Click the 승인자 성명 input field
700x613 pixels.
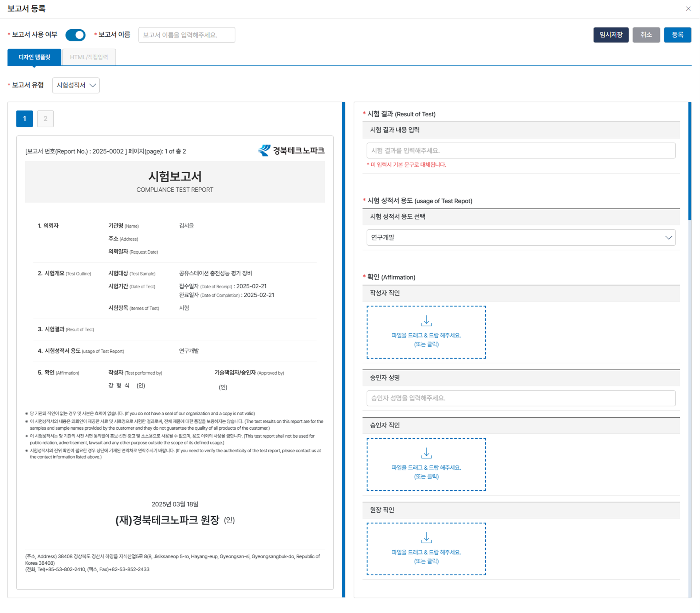521,398
